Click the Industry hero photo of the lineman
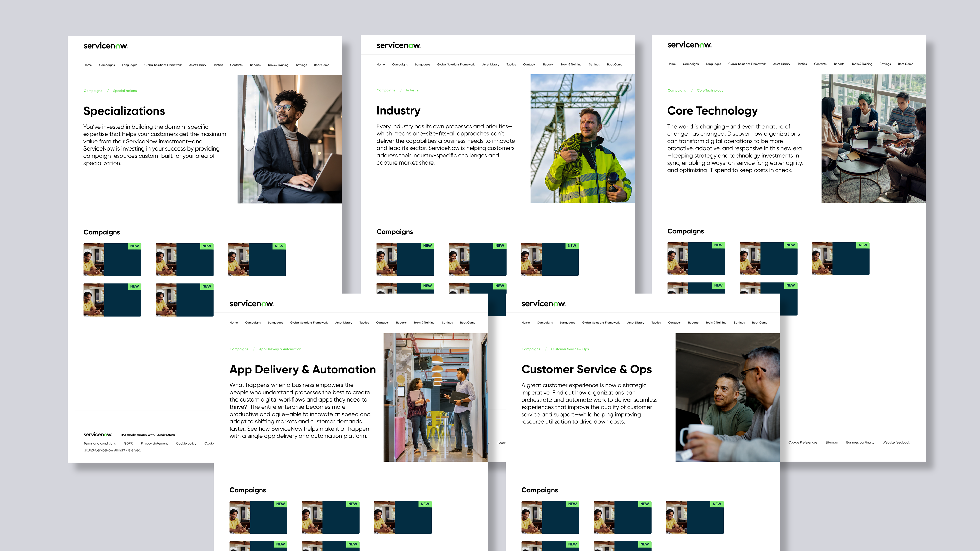This screenshot has height=551, width=980. (582, 139)
